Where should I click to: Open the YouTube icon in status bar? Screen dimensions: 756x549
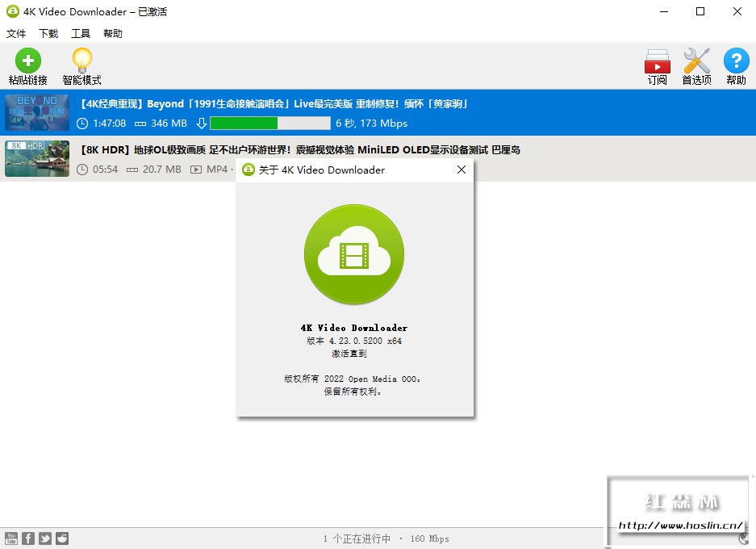tap(11, 539)
